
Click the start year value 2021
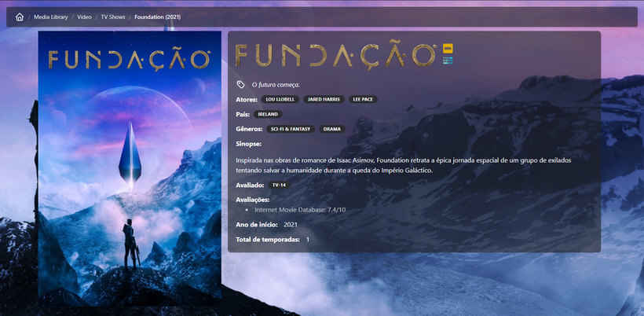pyautogui.click(x=291, y=225)
